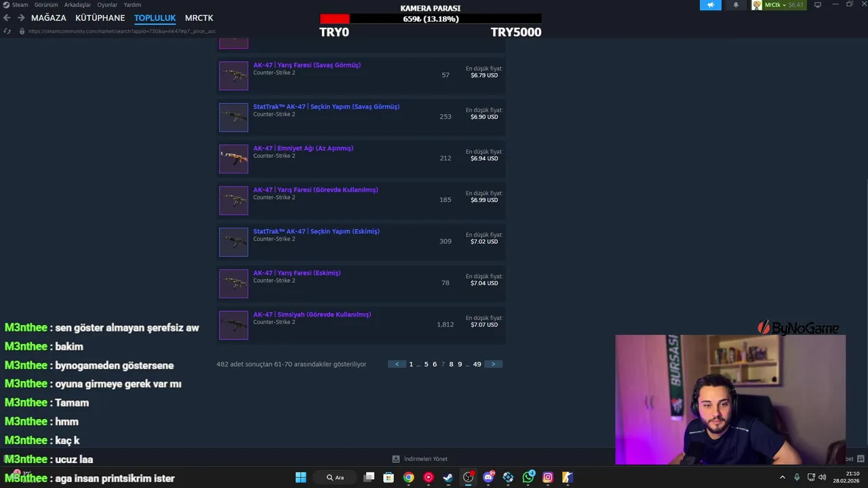
Task: Open AK-47 | Simsiyah (Görevde Kullanılmış) listing
Action: pos(312,314)
